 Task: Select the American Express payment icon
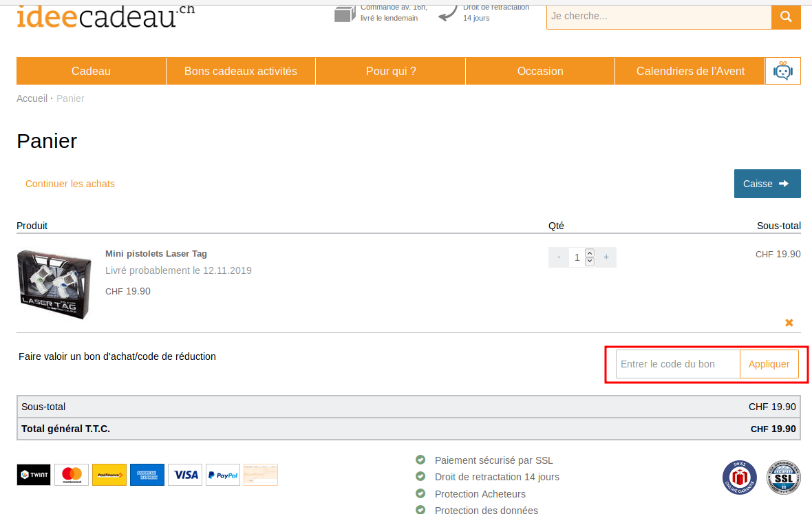coord(147,475)
